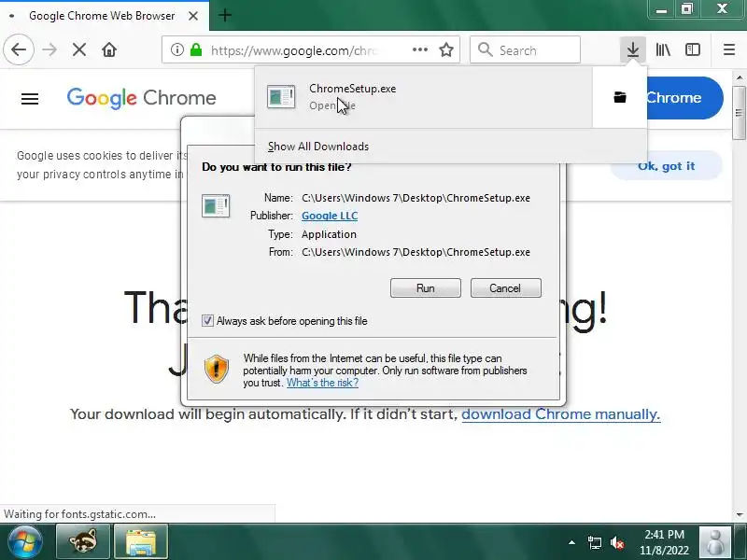The height and width of the screenshot is (560, 747).
Task: Open containing folder for ChromeSetup.exe download
Action: tap(620, 97)
